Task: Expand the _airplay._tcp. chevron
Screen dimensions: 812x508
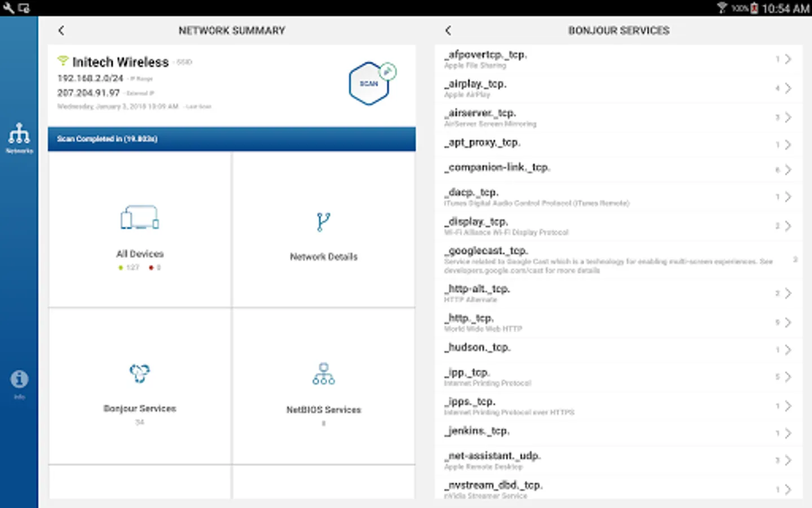Action: tap(788, 88)
